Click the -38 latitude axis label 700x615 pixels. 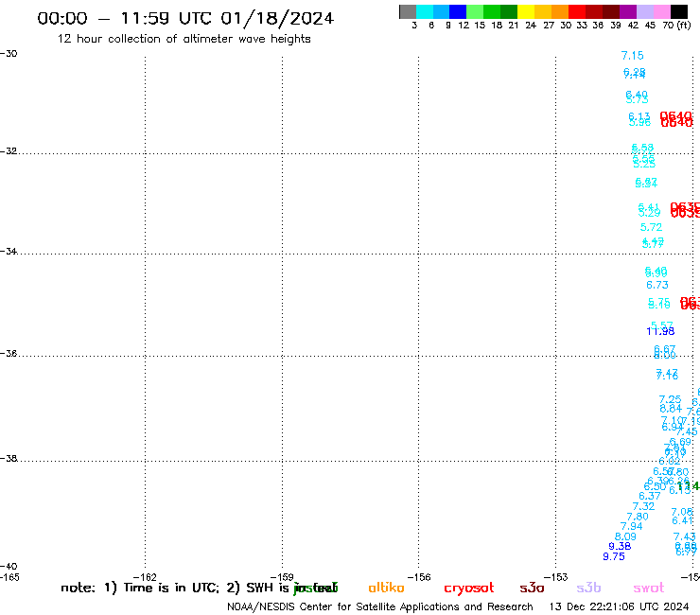[x=9, y=458]
